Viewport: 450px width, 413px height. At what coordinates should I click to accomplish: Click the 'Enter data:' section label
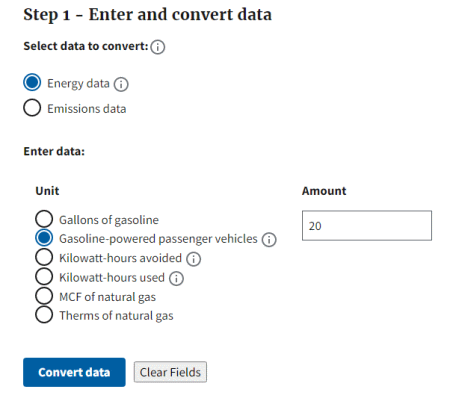pyautogui.click(x=54, y=151)
